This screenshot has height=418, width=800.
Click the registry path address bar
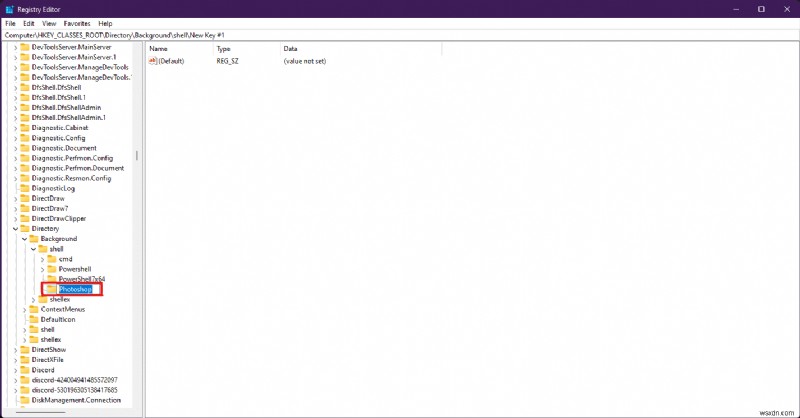point(400,35)
